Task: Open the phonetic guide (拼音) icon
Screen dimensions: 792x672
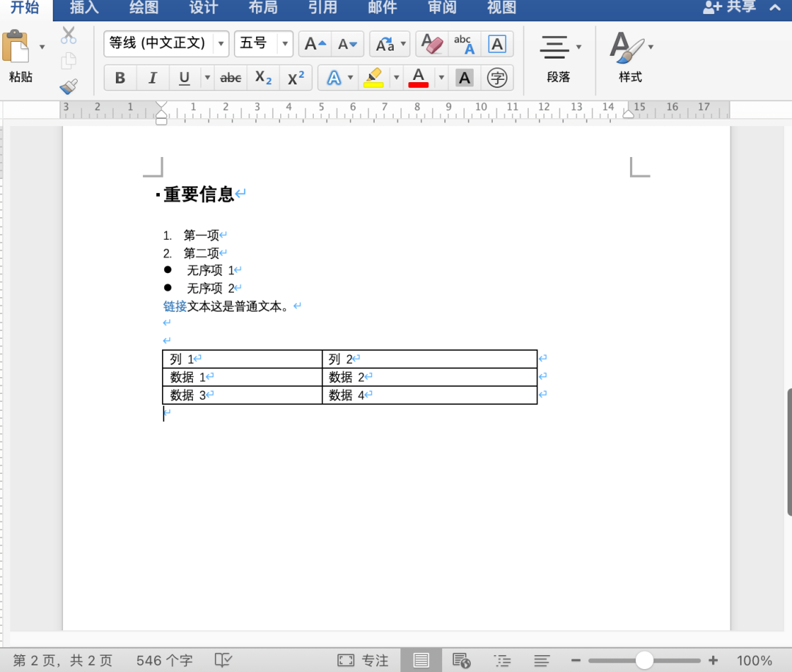Action: 464,44
